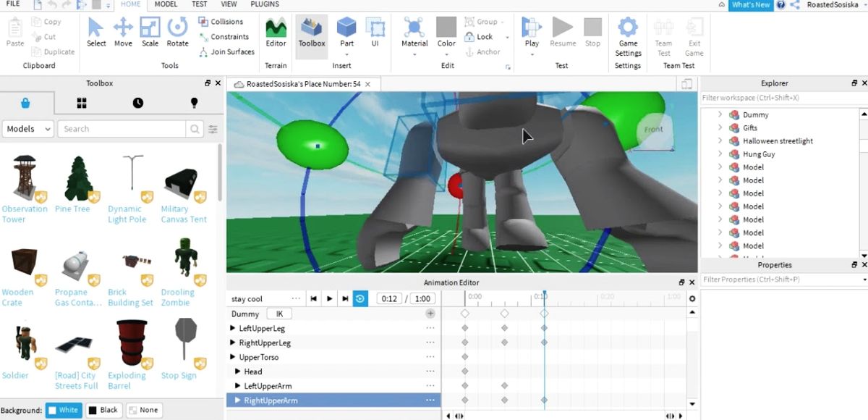
Task: Activate the Select tool in the ribbon
Action: (x=96, y=33)
